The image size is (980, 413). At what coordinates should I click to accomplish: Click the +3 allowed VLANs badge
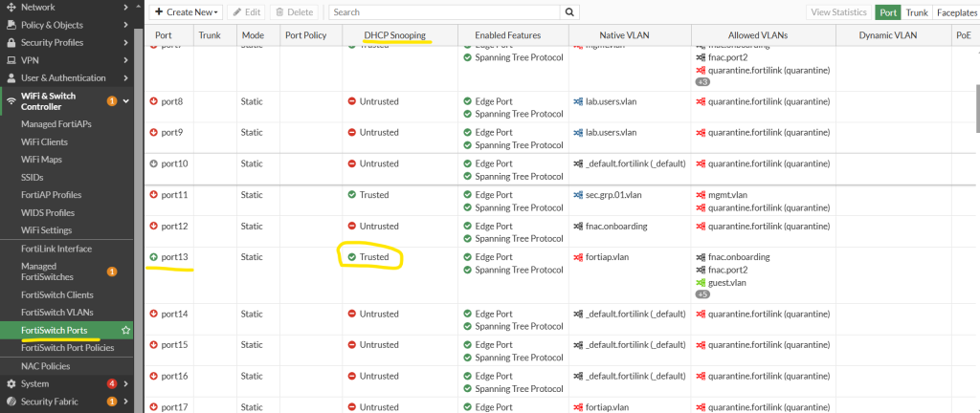tap(702, 81)
